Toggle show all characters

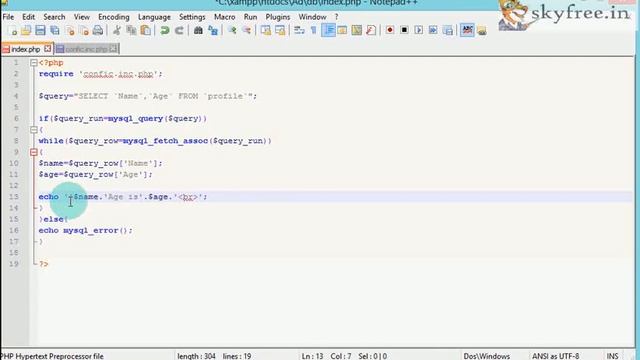pos(313,31)
